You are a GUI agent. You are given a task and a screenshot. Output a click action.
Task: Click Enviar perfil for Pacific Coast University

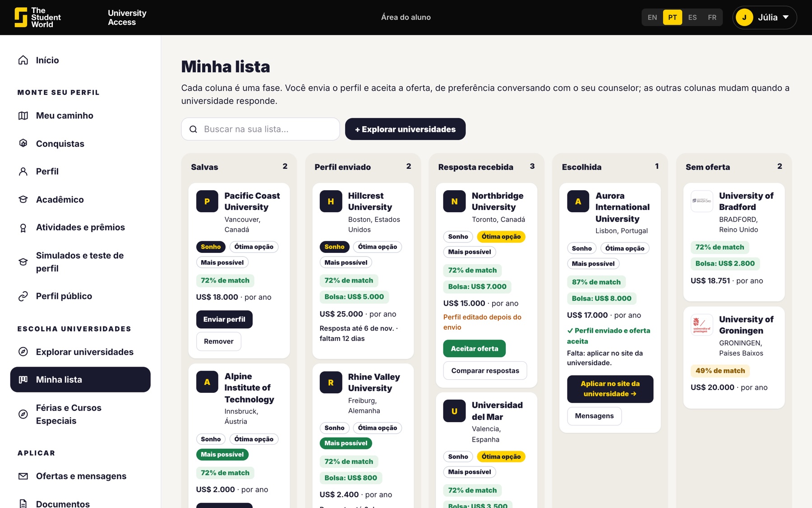pos(224,319)
